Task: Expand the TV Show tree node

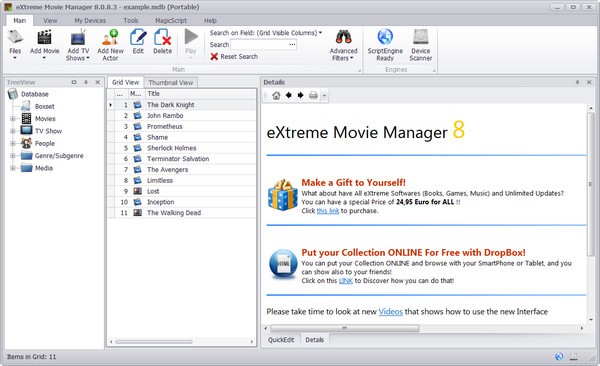Action: point(13,131)
